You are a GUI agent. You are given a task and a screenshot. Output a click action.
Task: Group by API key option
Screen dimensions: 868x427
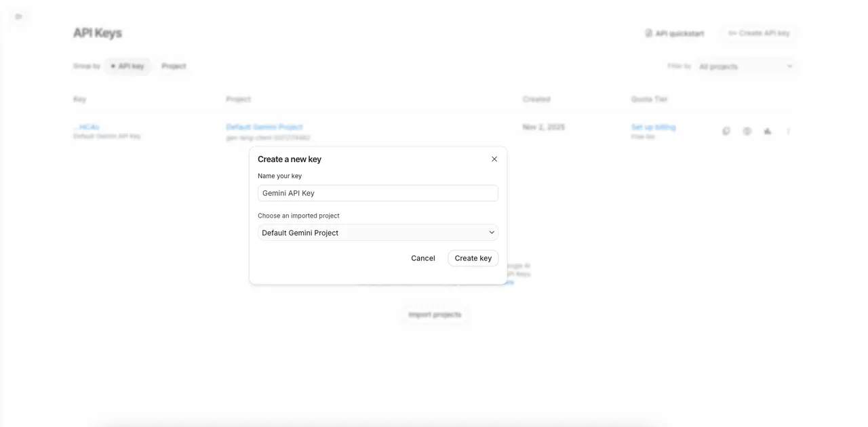[127, 66]
